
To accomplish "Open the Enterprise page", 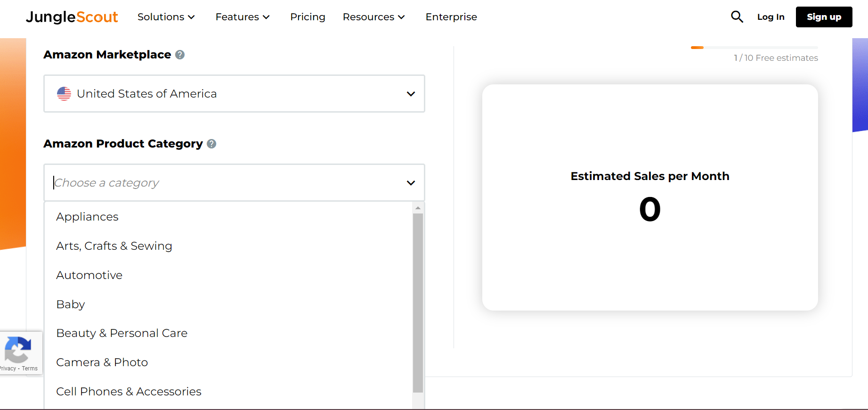I will point(451,17).
